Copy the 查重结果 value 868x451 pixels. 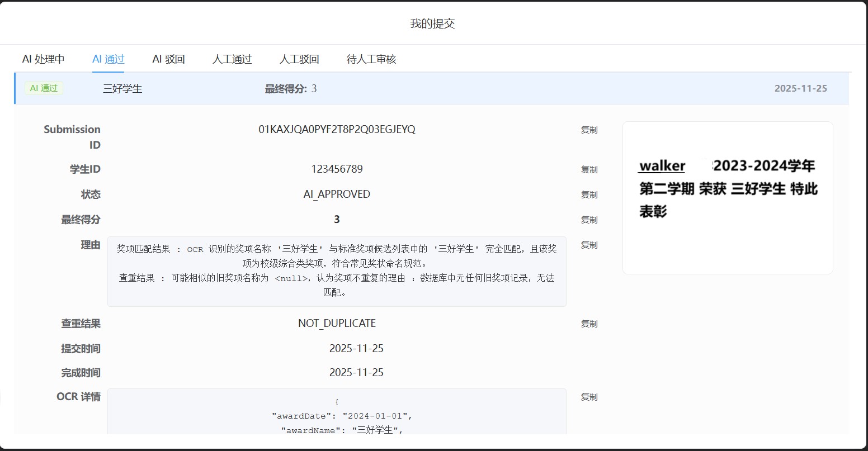click(589, 324)
